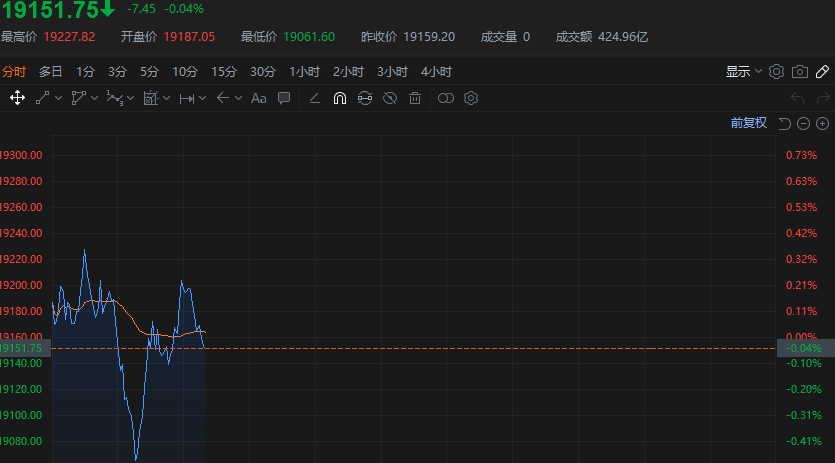Screen dimensions: 835x463
Task: Click the 19151.75 current price label on axis
Action: coord(22,348)
